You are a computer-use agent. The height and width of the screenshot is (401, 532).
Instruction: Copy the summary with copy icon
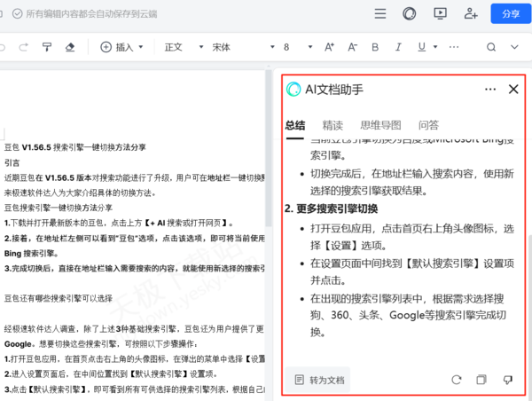(481, 380)
